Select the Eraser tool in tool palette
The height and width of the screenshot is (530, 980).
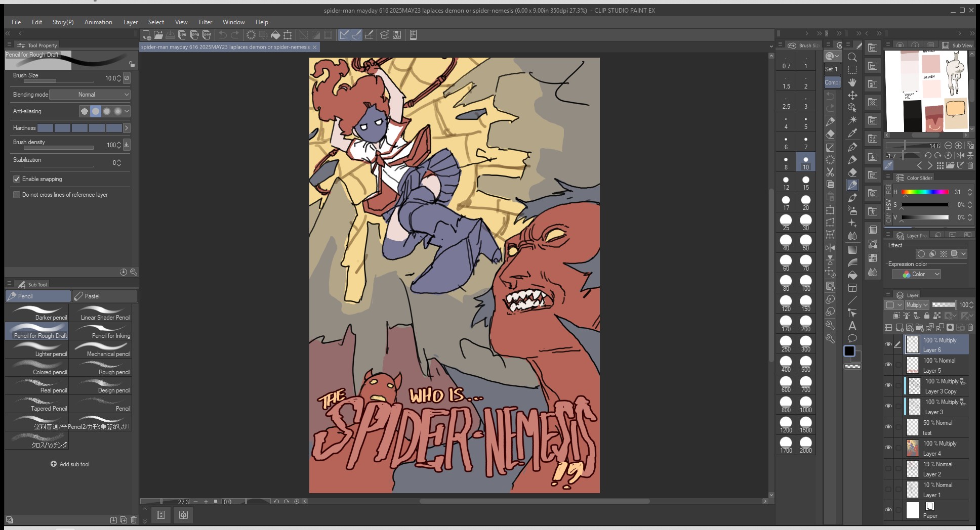[852, 172]
